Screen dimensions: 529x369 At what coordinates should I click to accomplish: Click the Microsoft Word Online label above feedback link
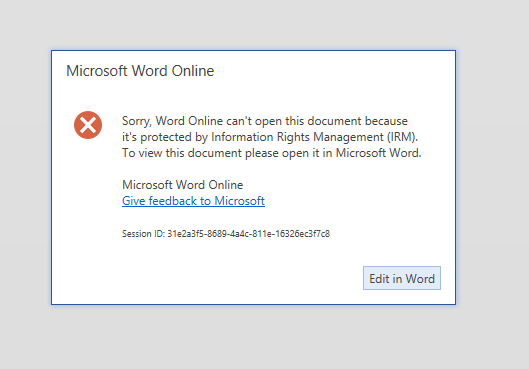[183, 185]
